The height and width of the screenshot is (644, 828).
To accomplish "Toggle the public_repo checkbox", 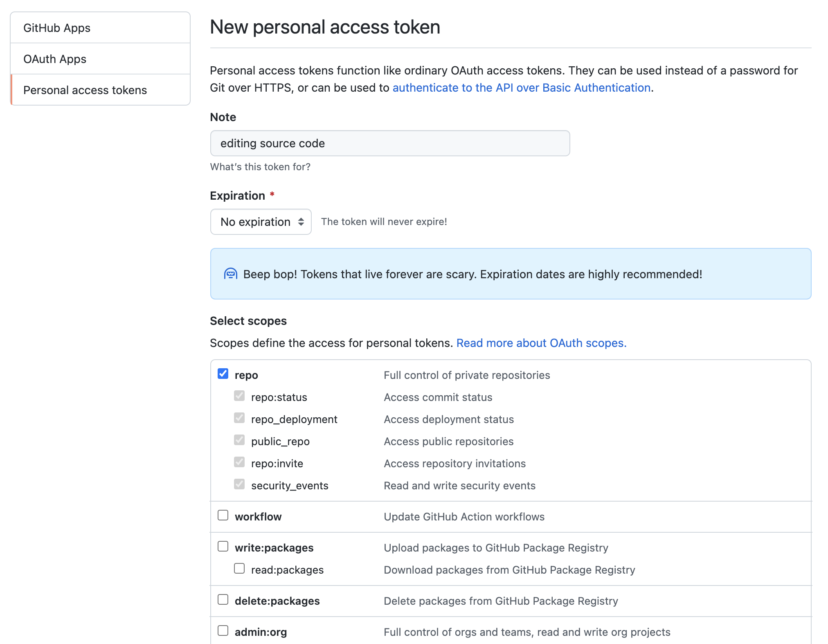I will point(239,440).
